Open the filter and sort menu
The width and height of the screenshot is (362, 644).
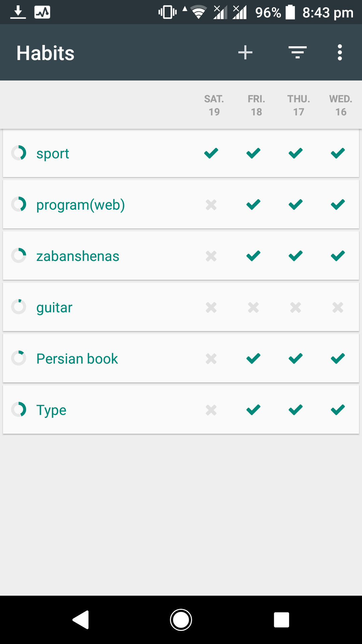pos(298,53)
